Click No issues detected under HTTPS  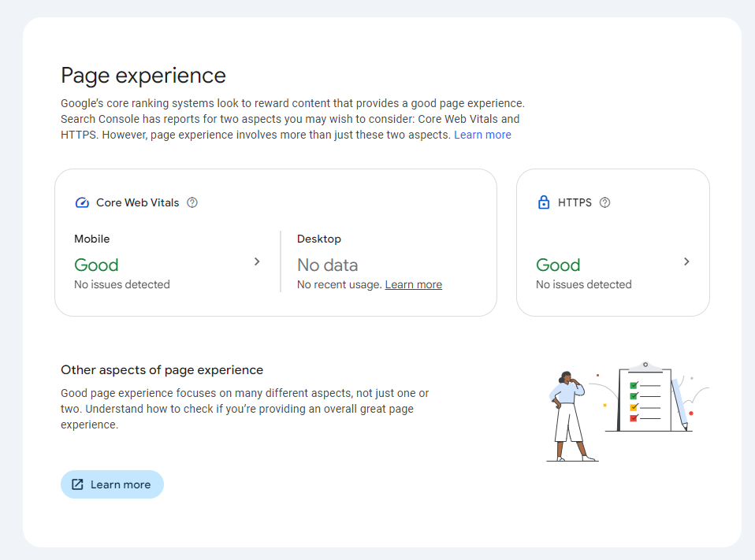click(583, 284)
